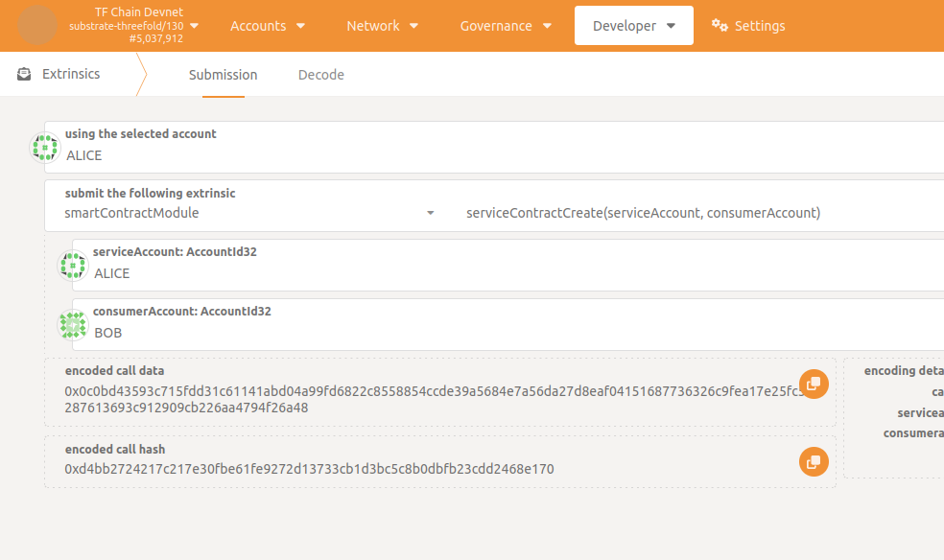Open the Accounts dropdown menu
Image resolution: width=944 pixels, height=560 pixels.
(268, 26)
